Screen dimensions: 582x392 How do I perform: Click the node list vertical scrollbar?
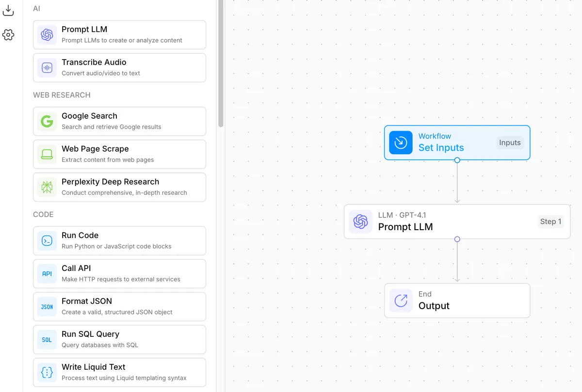point(221,63)
